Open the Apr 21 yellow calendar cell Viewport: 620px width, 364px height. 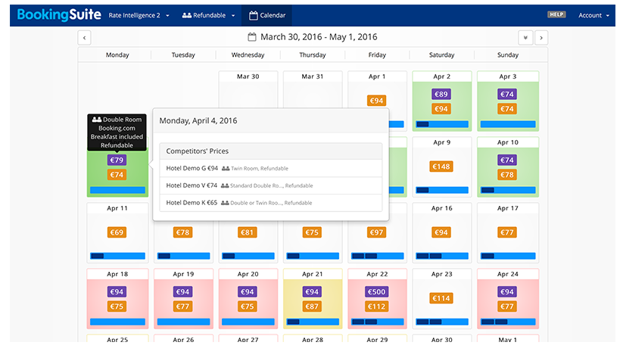coord(312,299)
